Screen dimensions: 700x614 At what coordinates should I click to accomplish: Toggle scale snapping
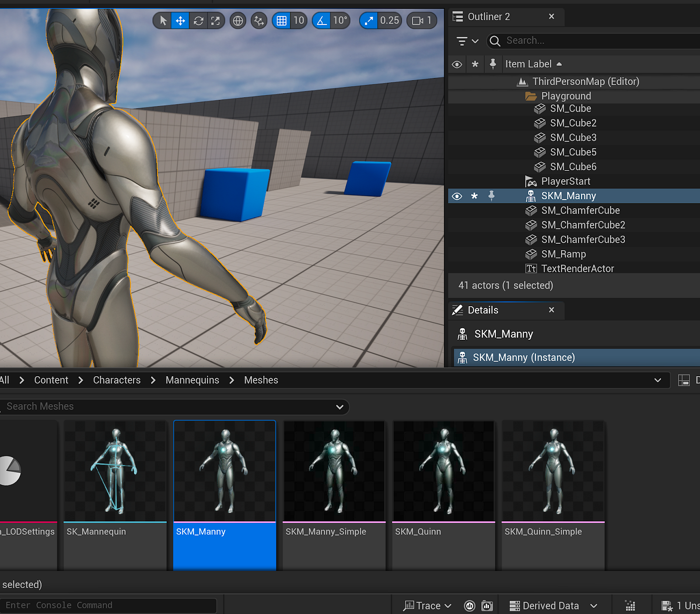[368, 21]
